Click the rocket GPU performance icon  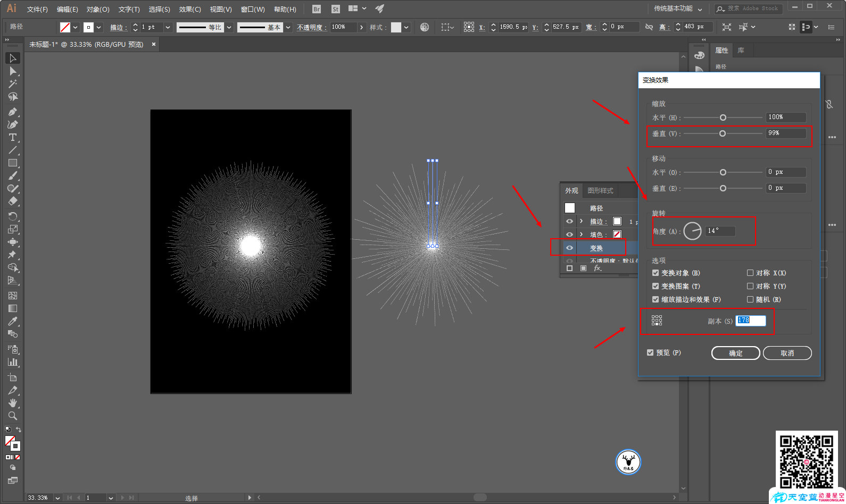tap(379, 9)
